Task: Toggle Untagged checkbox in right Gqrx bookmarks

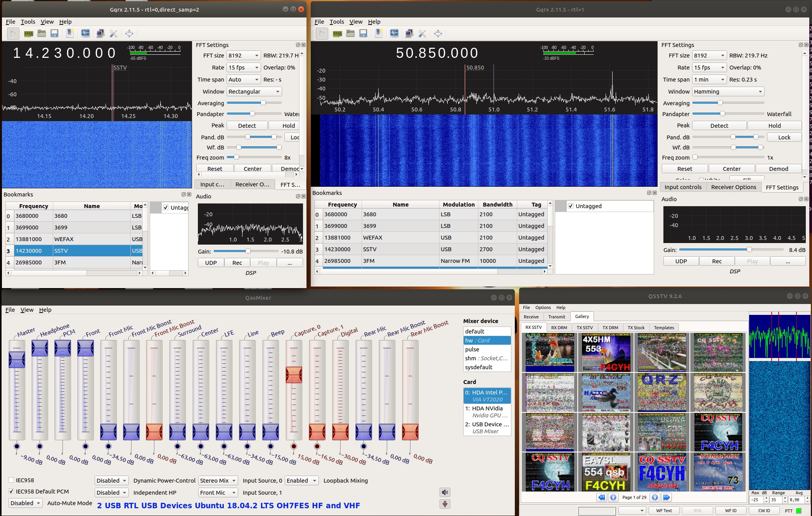Action: click(x=571, y=206)
